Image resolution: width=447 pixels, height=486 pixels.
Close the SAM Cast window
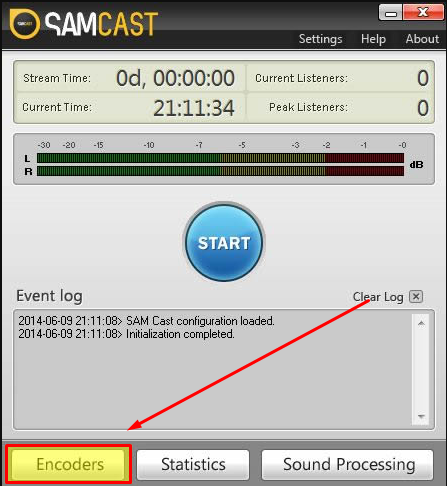point(423,13)
